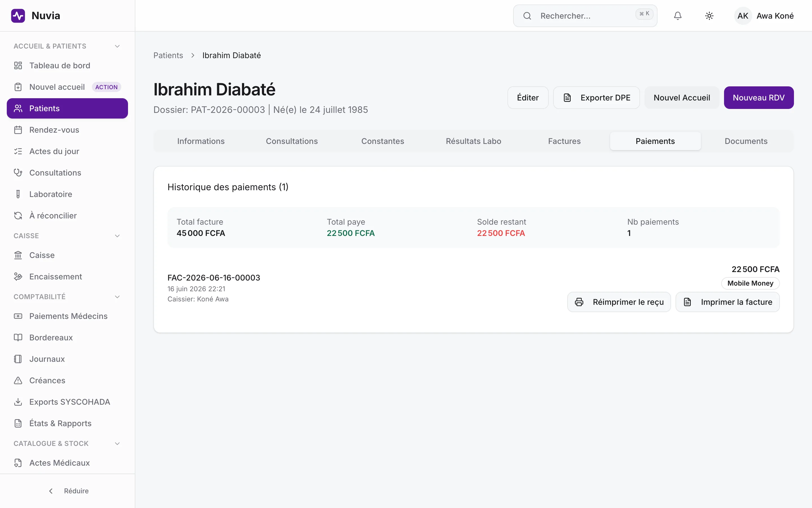The width and height of the screenshot is (812, 508).
Task: Switch to the Consultations tab
Action: 292,141
